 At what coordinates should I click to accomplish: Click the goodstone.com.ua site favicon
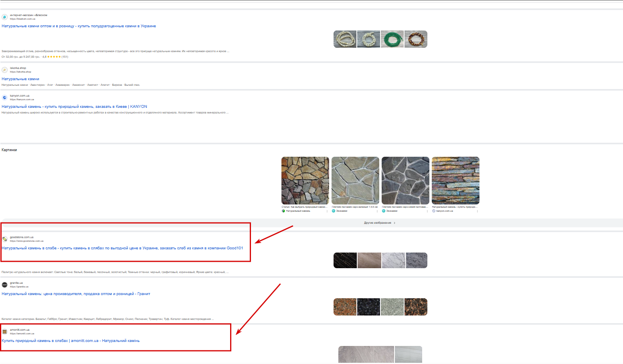[x=5, y=239]
